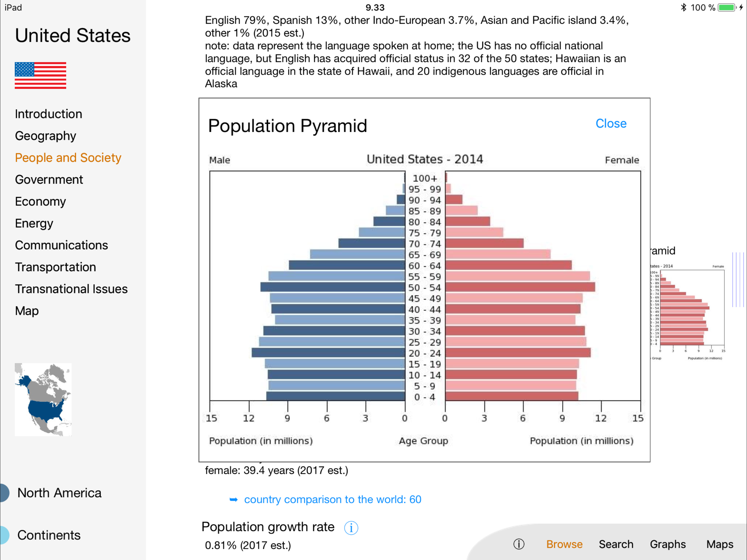Open the Maps tab
Screen dimensions: 747x560
(720, 544)
